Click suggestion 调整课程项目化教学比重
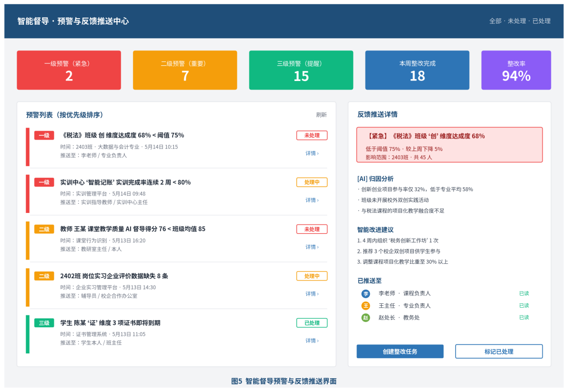This screenshot has height=392, width=568. click(403, 261)
